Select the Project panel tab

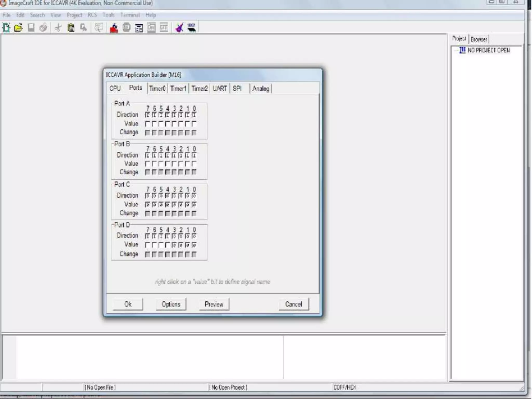pyautogui.click(x=459, y=39)
